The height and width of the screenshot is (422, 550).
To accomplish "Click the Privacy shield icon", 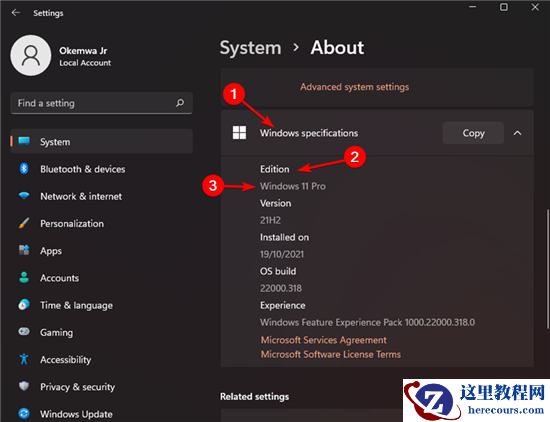I will pyautogui.click(x=24, y=386).
